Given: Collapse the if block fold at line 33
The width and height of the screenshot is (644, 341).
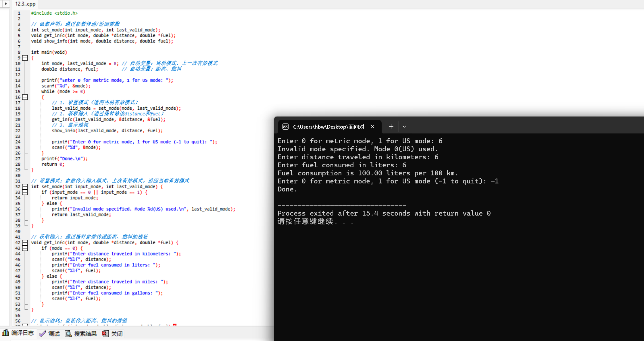Looking at the screenshot, I should pyautogui.click(x=25, y=192).
